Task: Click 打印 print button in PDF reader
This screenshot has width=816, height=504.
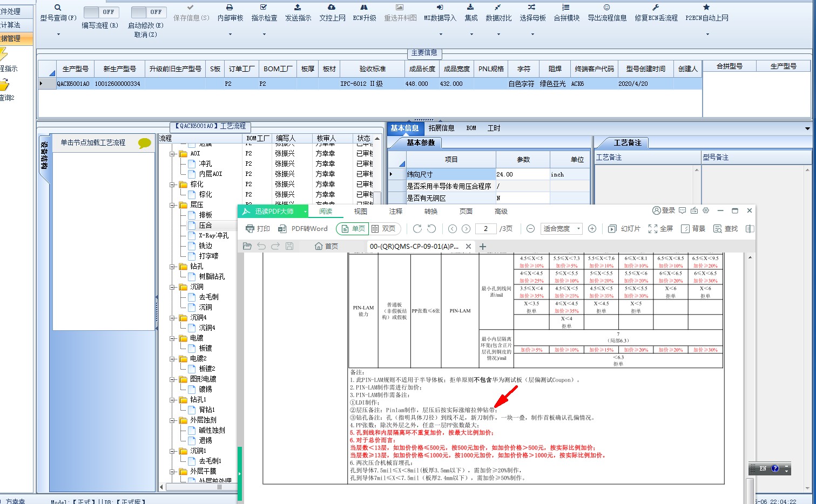Action: click(x=258, y=229)
